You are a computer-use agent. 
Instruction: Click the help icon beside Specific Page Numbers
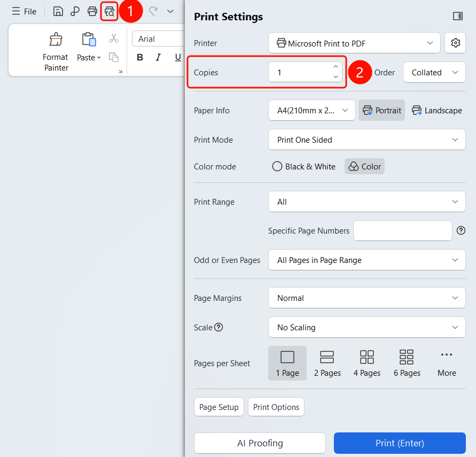461,231
